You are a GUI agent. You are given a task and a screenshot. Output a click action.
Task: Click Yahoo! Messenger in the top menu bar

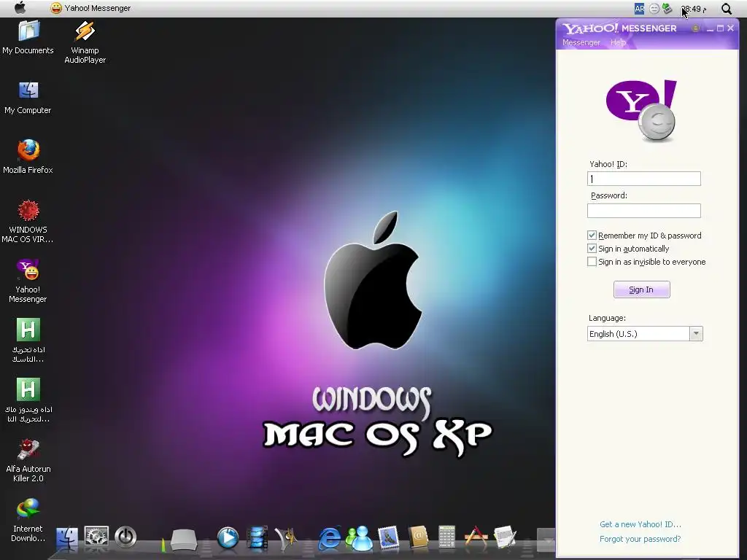pos(90,8)
